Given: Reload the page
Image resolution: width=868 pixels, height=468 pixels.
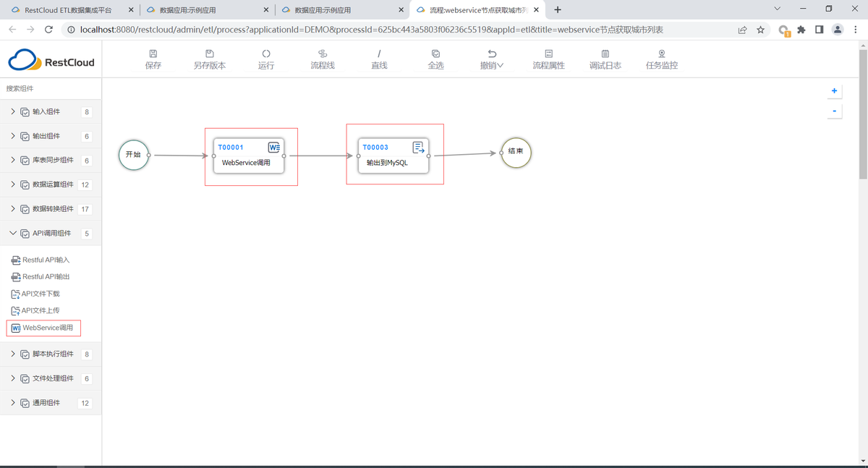Looking at the screenshot, I should click(48, 30).
